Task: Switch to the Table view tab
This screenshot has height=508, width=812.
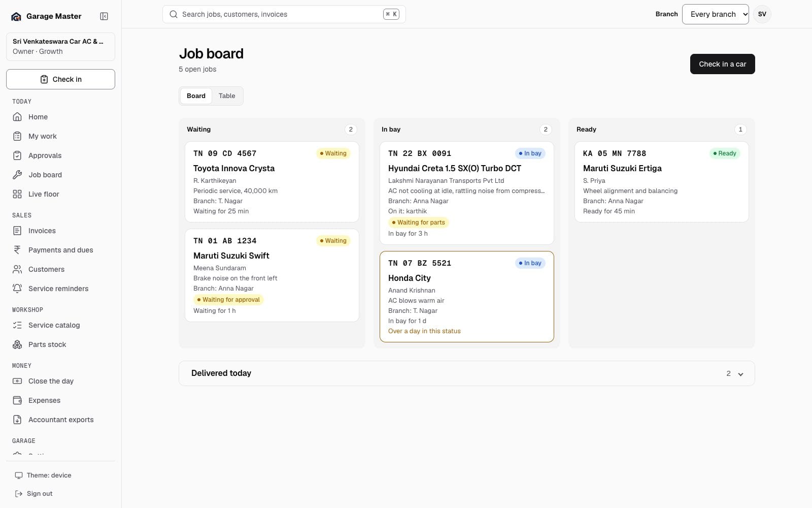Action: [227, 96]
